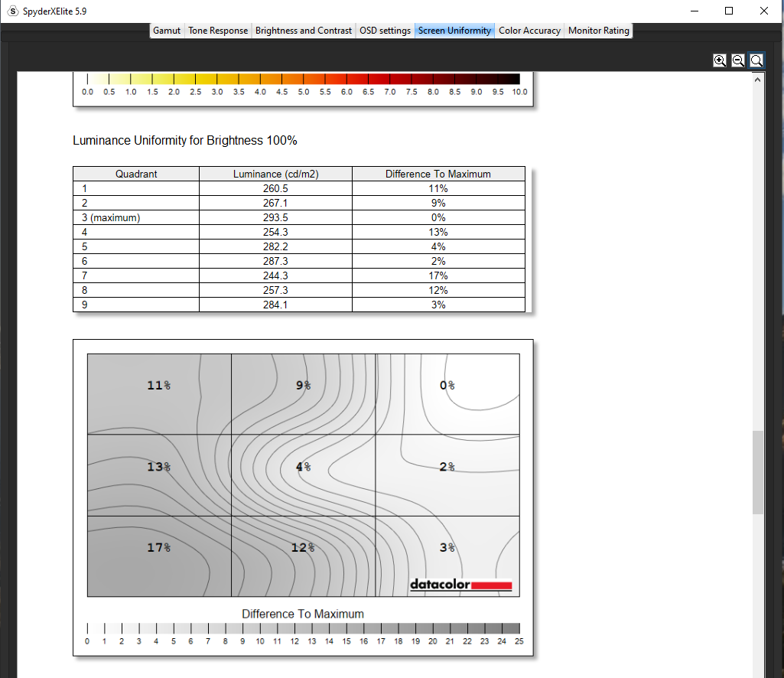The image size is (784, 678).
Task: Click the reset zoom magnifier icon
Action: tap(756, 60)
